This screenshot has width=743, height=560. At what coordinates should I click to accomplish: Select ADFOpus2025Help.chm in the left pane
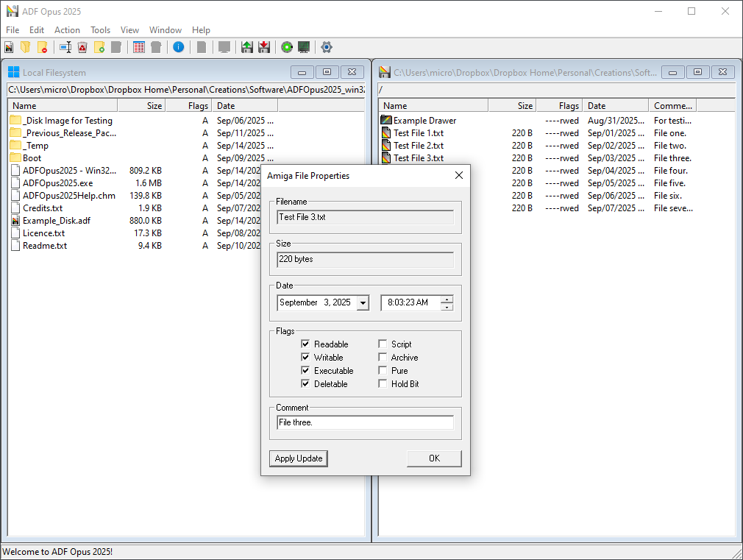pos(68,195)
